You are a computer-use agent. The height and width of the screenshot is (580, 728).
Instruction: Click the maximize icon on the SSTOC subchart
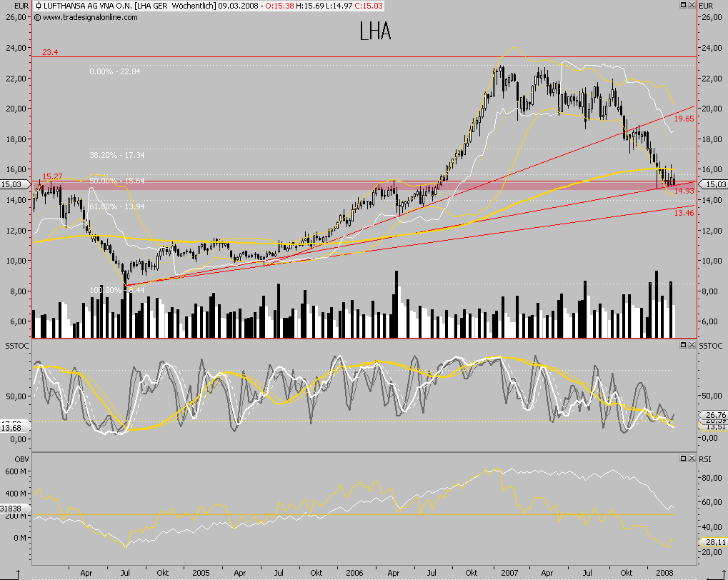684,344
